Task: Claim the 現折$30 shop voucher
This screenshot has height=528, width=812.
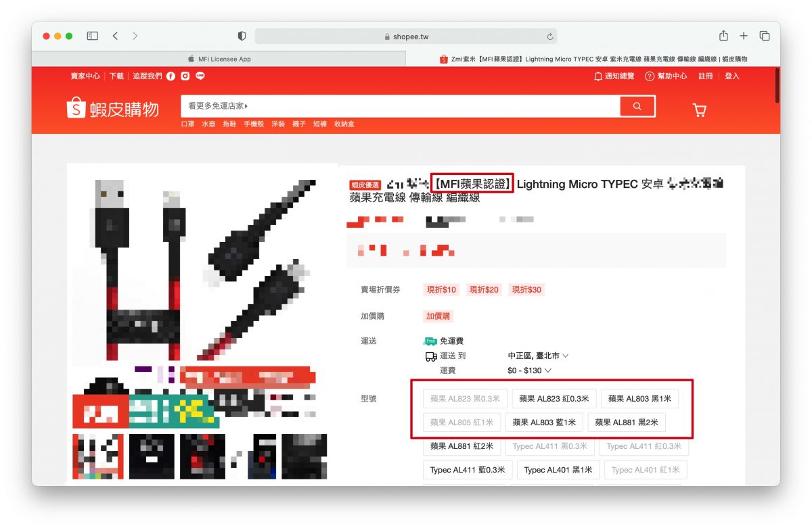Action: point(526,289)
